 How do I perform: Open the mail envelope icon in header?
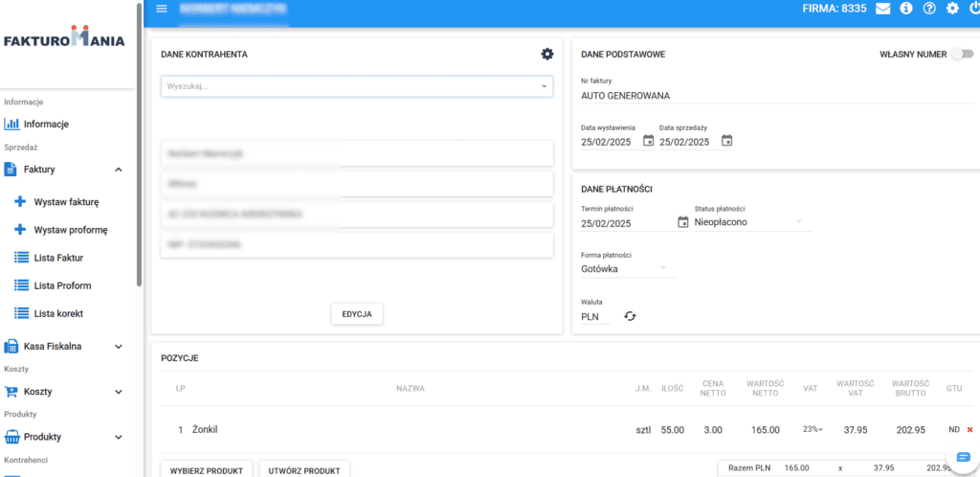[882, 9]
